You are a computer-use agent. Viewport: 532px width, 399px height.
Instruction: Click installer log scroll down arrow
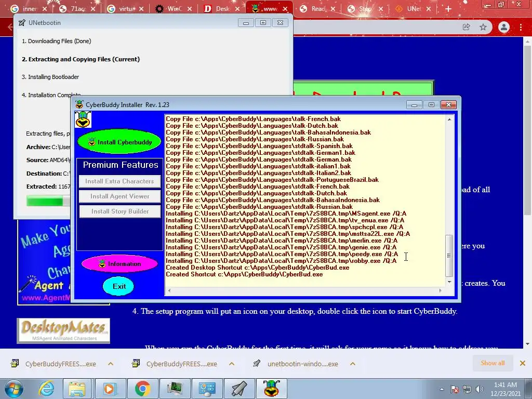point(449,282)
